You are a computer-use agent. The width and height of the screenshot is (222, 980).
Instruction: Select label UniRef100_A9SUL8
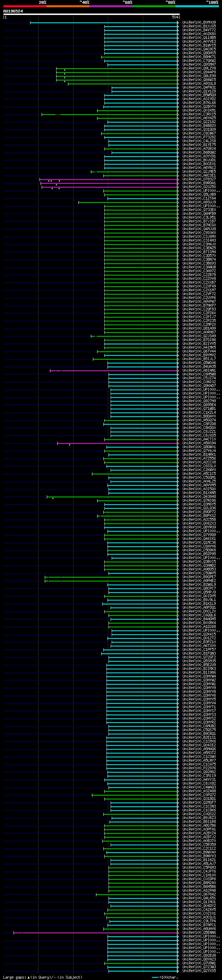[199, 83]
